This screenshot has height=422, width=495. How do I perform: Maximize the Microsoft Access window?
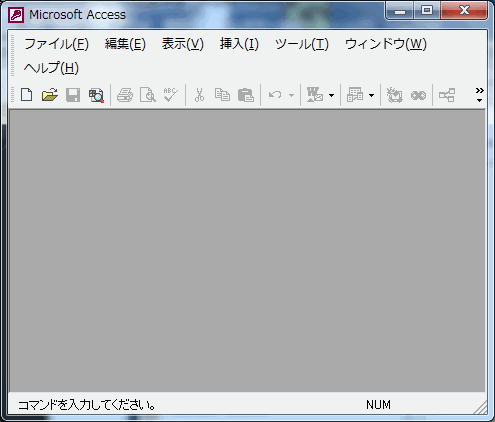(x=427, y=11)
